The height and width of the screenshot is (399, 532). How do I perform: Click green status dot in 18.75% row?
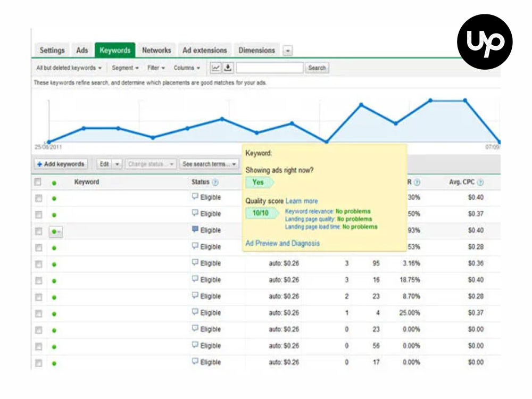click(x=54, y=281)
